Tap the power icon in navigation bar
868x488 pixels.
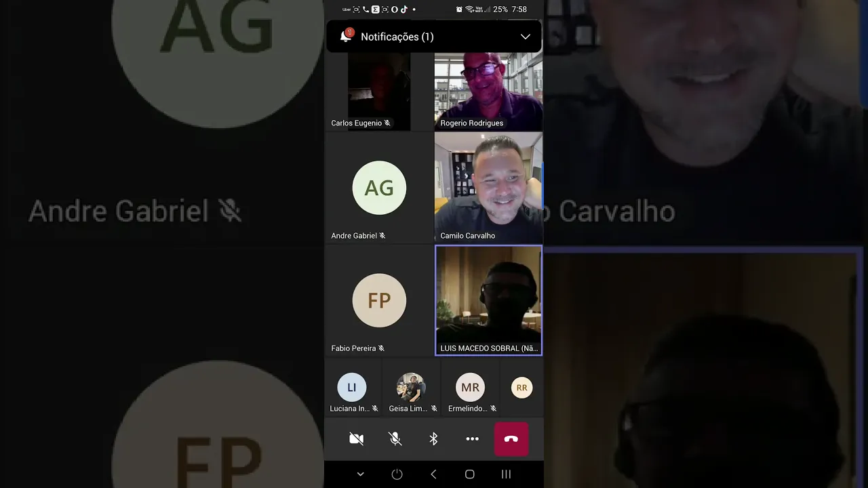tap(397, 474)
